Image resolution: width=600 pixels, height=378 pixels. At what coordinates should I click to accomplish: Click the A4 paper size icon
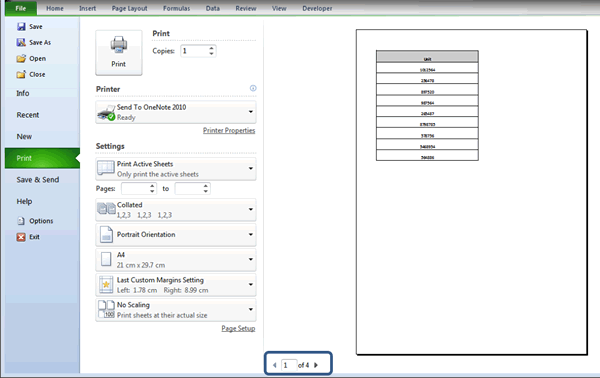[106, 259]
